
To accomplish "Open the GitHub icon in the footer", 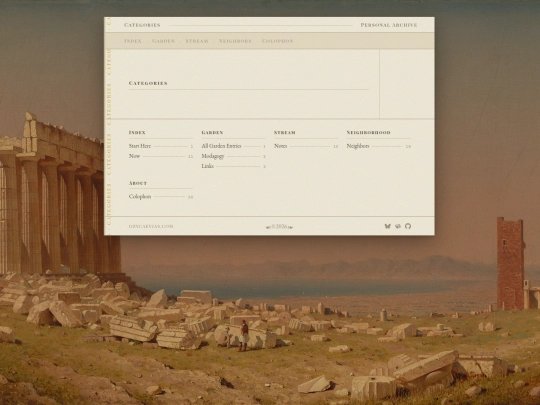I will coord(408,226).
